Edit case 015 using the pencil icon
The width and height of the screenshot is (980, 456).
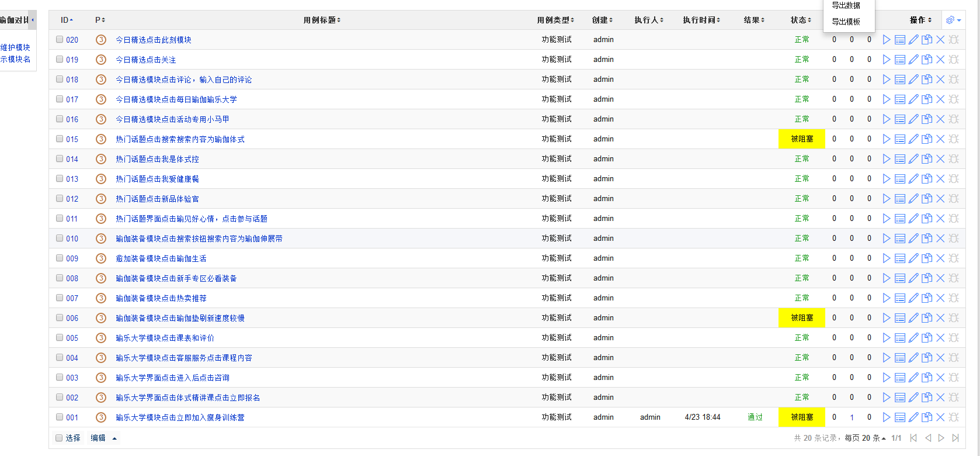click(913, 139)
